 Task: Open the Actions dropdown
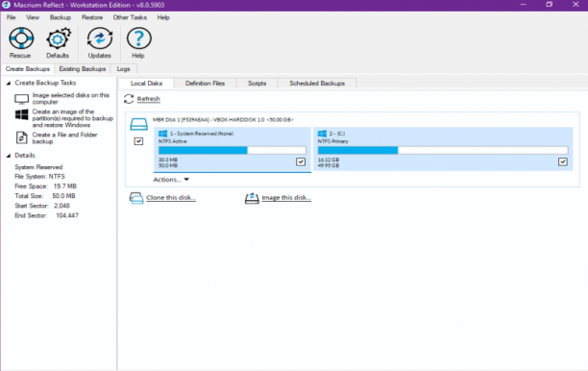(x=171, y=180)
